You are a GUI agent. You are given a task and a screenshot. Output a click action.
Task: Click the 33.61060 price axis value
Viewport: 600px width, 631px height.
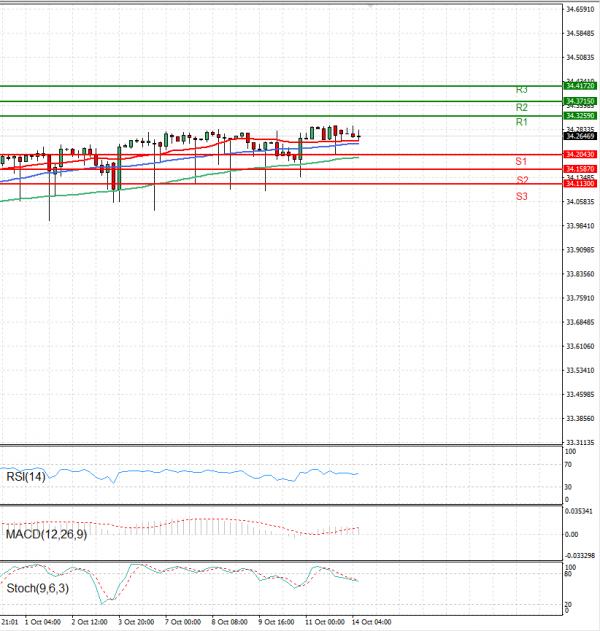[x=580, y=346]
